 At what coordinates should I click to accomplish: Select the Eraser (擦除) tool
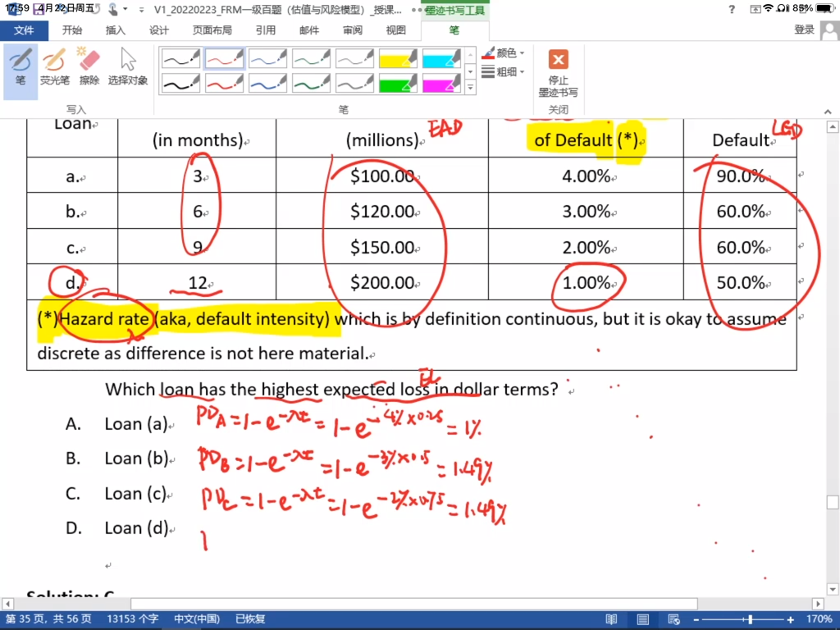89,67
